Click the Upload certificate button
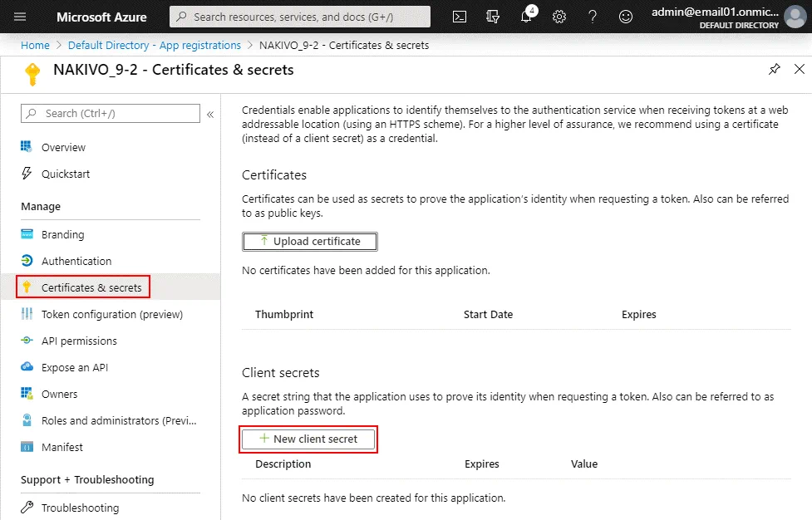The image size is (812, 520). click(309, 241)
